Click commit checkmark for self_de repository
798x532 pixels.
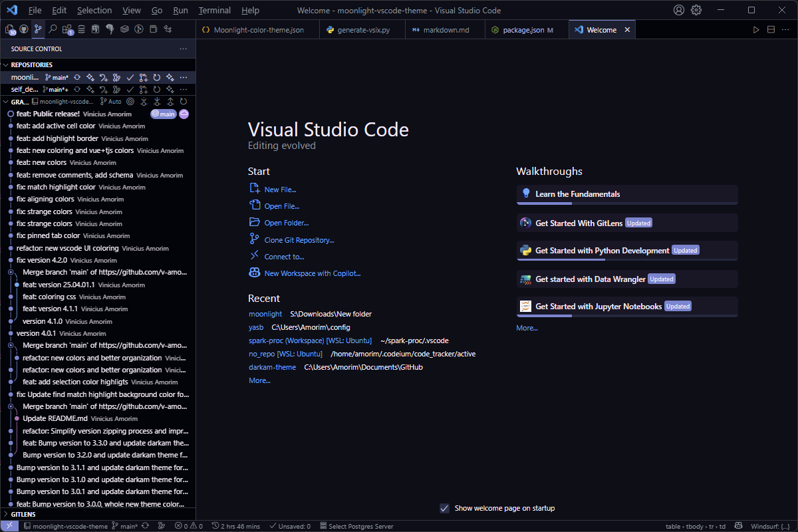point(130,89)
